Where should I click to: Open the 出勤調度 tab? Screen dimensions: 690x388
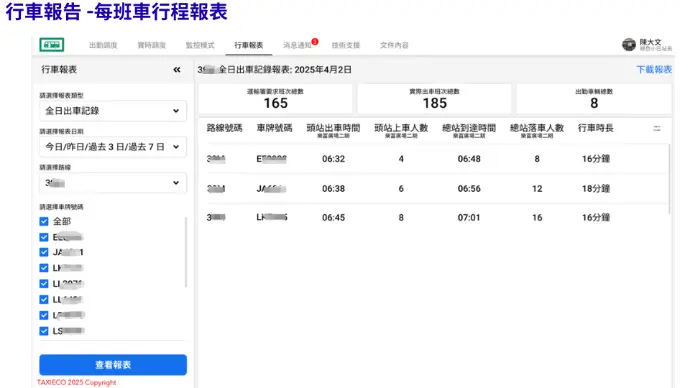(103, 45)
